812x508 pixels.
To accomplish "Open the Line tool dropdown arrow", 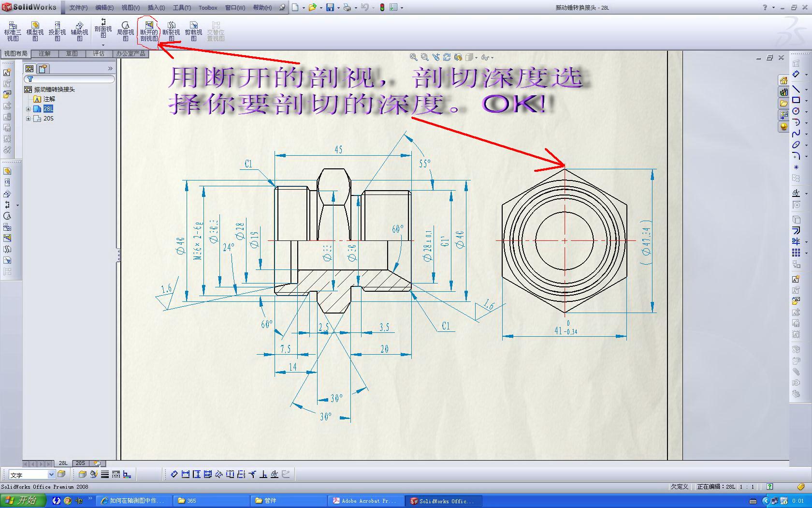I will (806, 90).
